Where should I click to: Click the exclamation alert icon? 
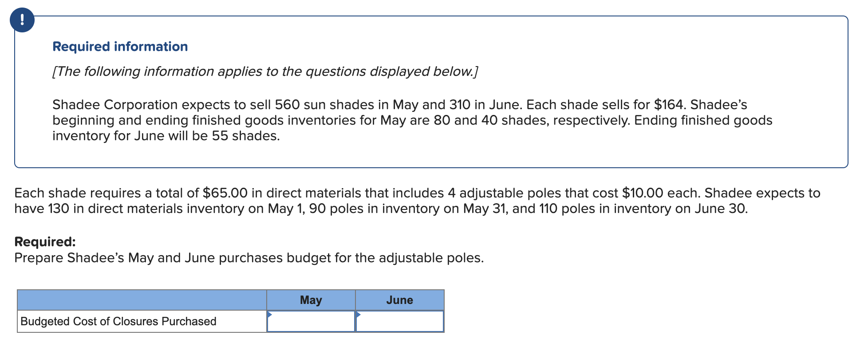click(x=22, y=20)
